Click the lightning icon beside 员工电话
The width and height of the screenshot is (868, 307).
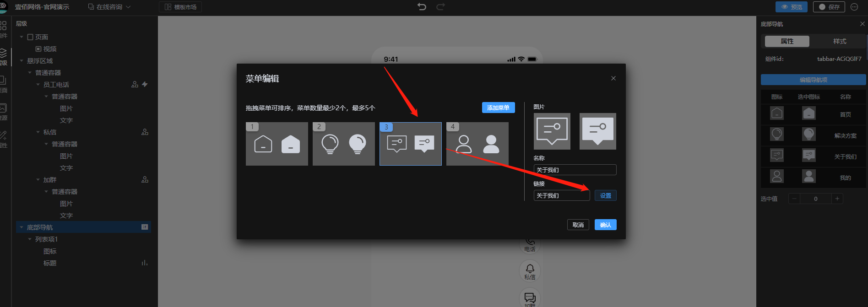click(x=145, y=85)
